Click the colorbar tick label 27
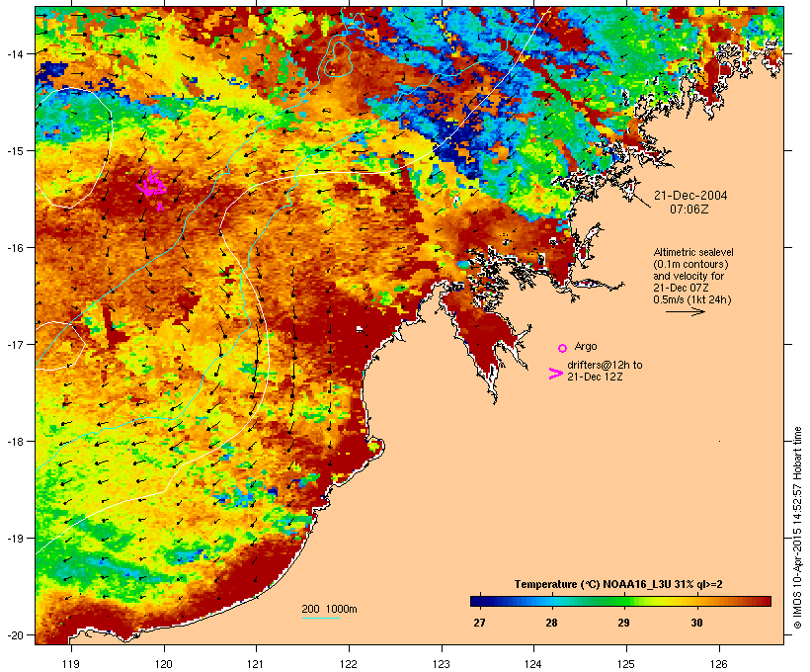810x672 pixels. 479,623
